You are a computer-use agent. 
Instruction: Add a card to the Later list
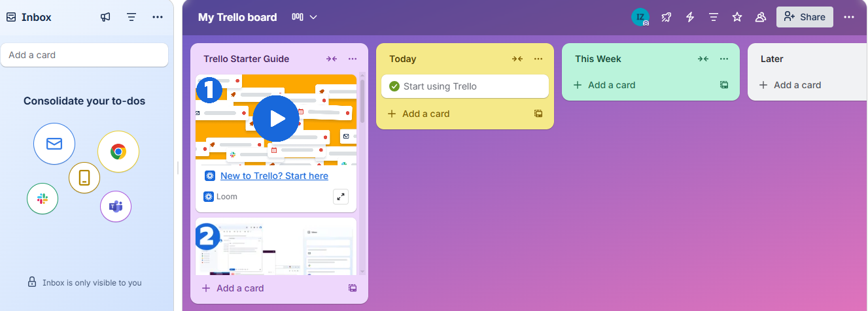791,85
